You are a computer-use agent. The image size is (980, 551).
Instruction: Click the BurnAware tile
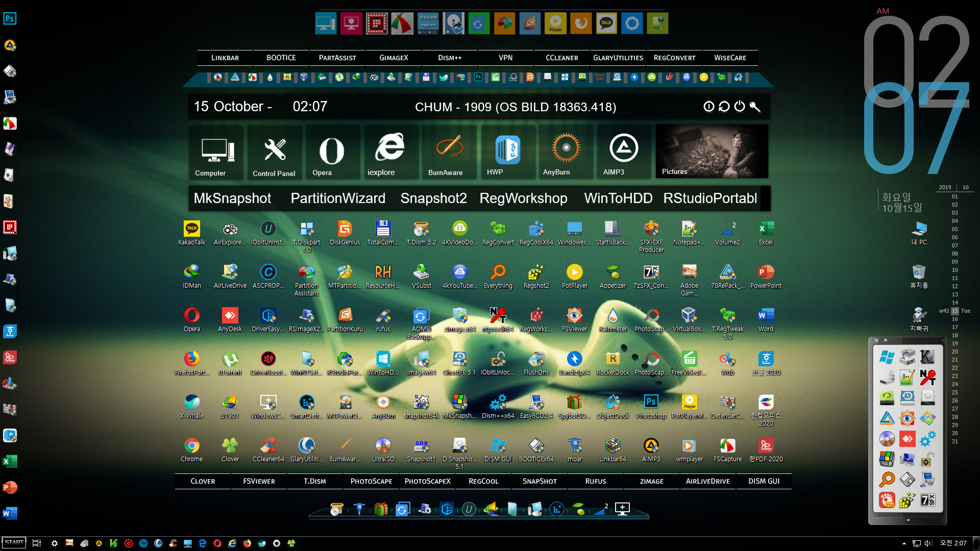pos(449,152)
